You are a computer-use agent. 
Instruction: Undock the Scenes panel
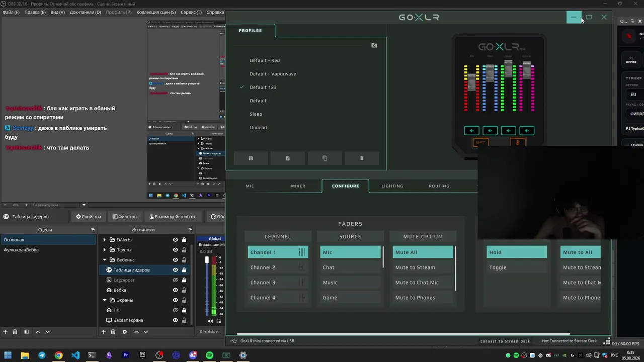click(93, 230)
